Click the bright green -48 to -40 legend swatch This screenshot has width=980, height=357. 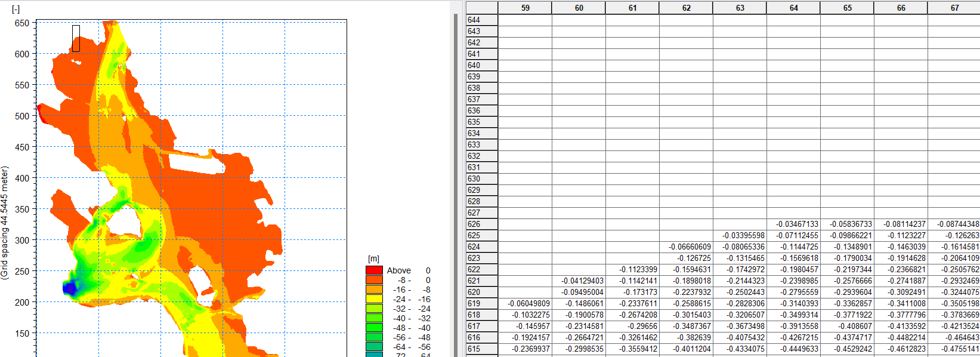pos(374,328)
